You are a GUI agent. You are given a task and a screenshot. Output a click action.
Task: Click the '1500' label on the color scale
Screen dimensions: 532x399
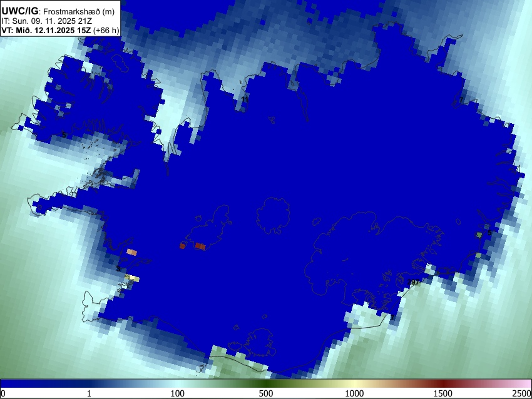[x=443, y=393]
